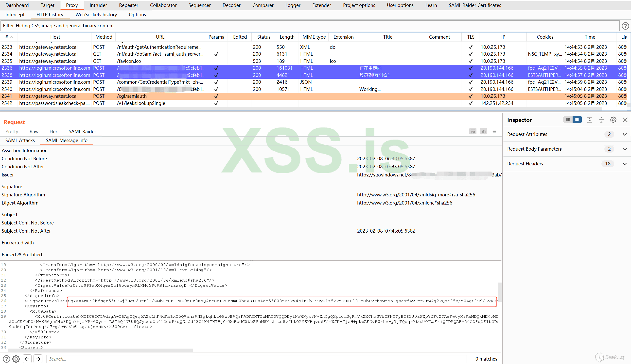Expand the Request Headers section
The height and width of the screenshot is (364, 631).
coord(625,164)
